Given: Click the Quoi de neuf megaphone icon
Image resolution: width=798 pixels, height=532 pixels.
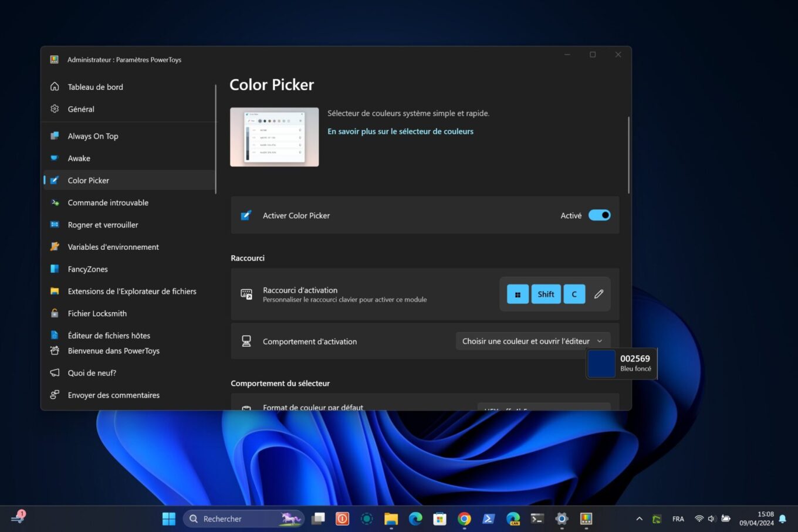Looking at the screenshot, I should pos(55,373).
